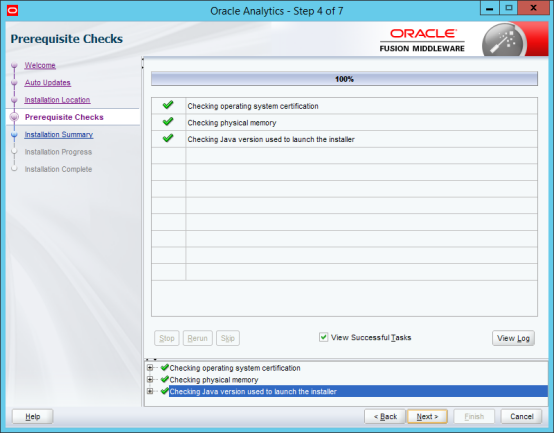Image resolution: width=554 pixels, height=433 pixels.
Task: Click the Next button
Action: click(427, 416)
